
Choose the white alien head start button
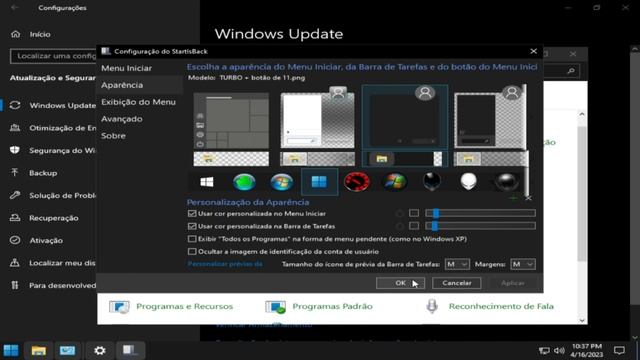click(x=469, y=182)
